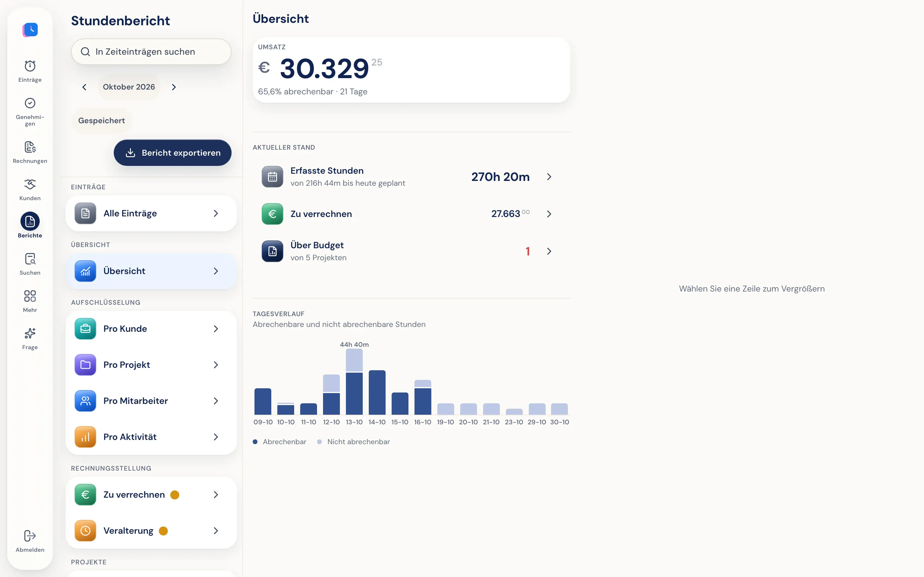Select Pro Mitarbeiter breakdown item
Viewport: 924px width, 577px height.
click(x=151, y=401)
